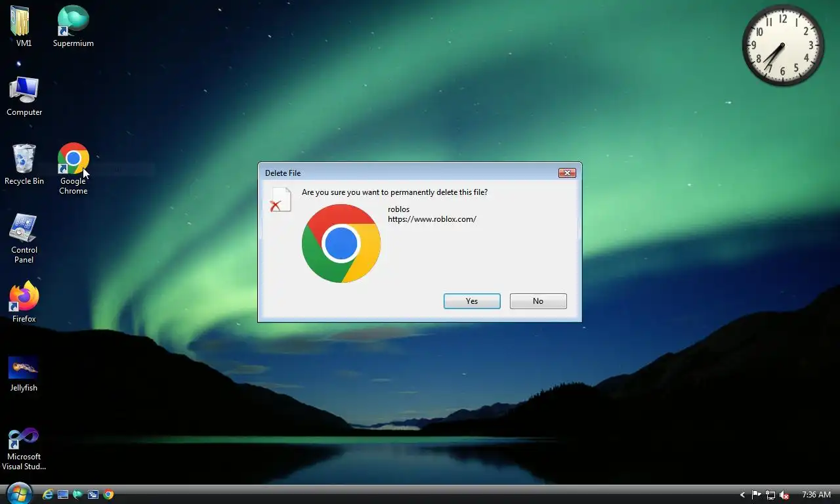Screen dimensions: 840x504
Task: Cancel deletion with the No button
Action: click(538, 301)
